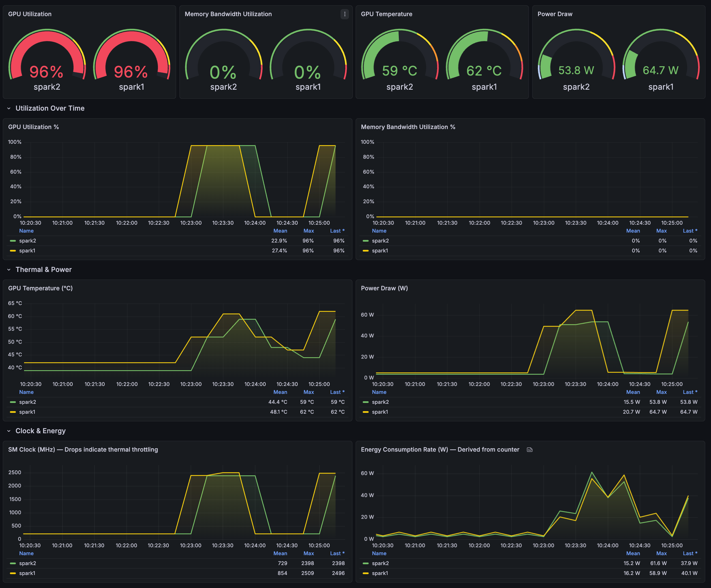
Task: View the Energy Consumption Rate panel description
Action: 530,450
